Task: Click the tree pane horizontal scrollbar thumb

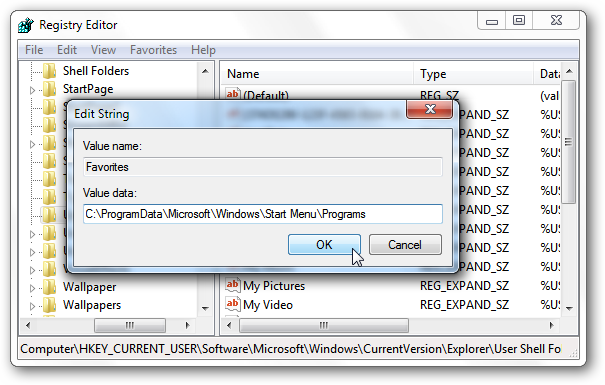Action: (x=130, y=326)
